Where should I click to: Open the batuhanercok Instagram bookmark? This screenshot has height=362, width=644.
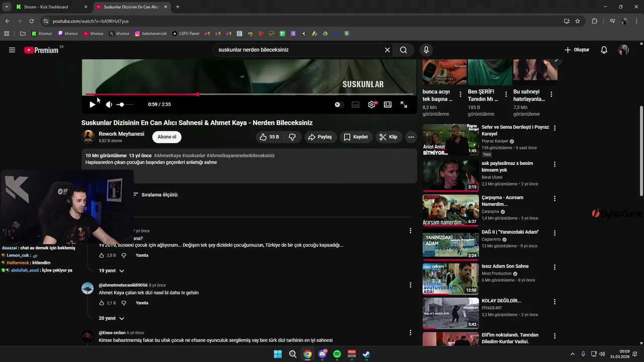(150, 34)
